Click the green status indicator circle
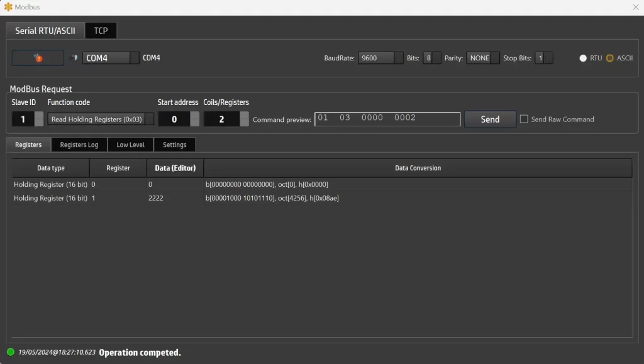This screenshot has height=364, width=644. tap(11, 352)
